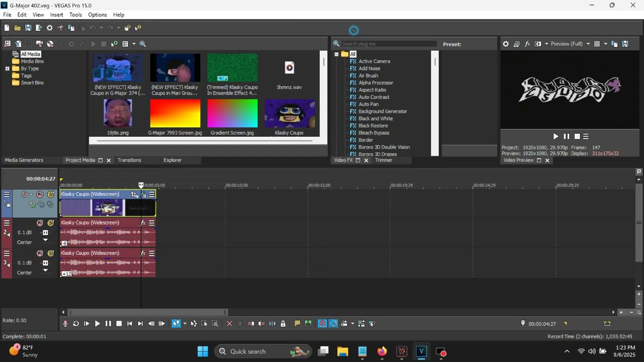Solo video track 1
This screenshot has width=644, height=362.
[x=50, y=195]
